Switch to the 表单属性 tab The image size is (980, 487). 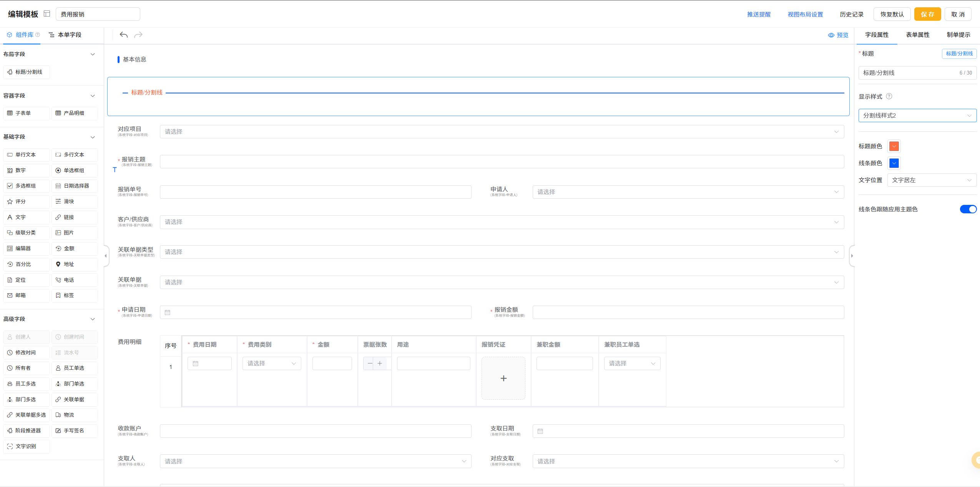pos(917,35)
